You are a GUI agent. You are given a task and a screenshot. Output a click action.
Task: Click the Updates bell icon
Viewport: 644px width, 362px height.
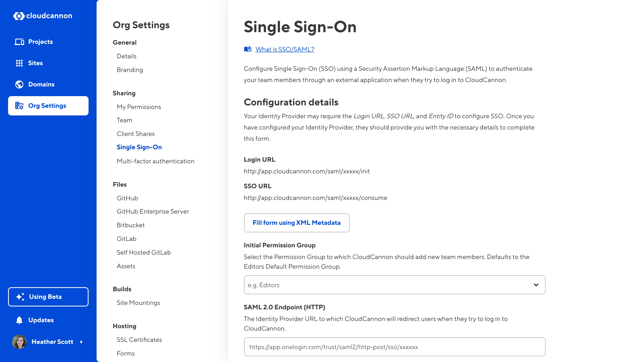pos(19,320)
